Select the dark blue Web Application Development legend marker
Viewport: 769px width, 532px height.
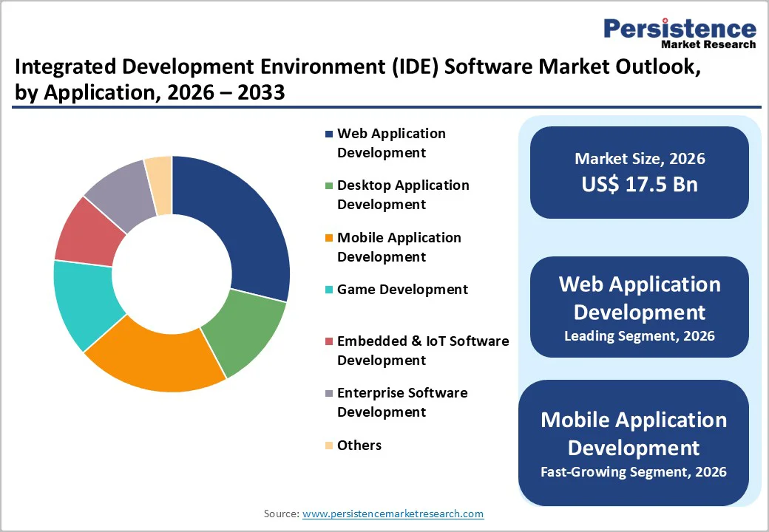click(x=328, y=134)
